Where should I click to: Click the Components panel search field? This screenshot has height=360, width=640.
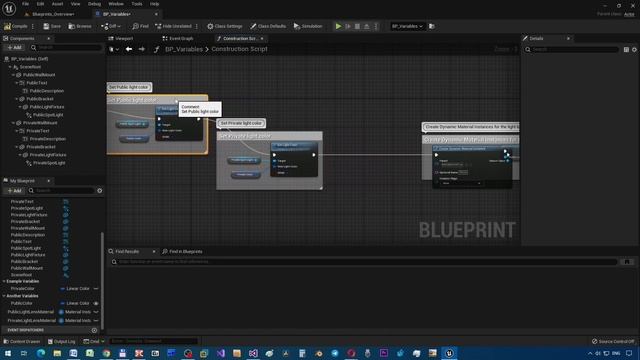tap(67, 48)
